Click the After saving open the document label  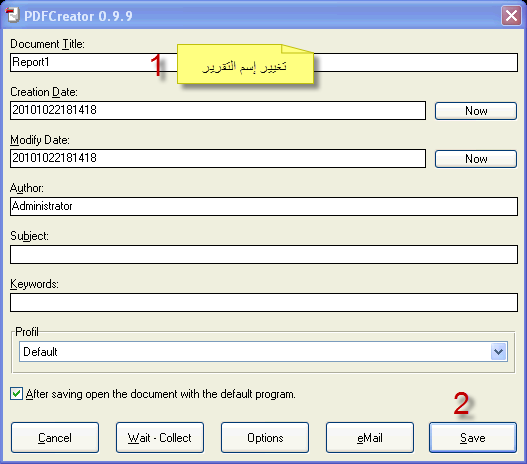pos(161,394)
